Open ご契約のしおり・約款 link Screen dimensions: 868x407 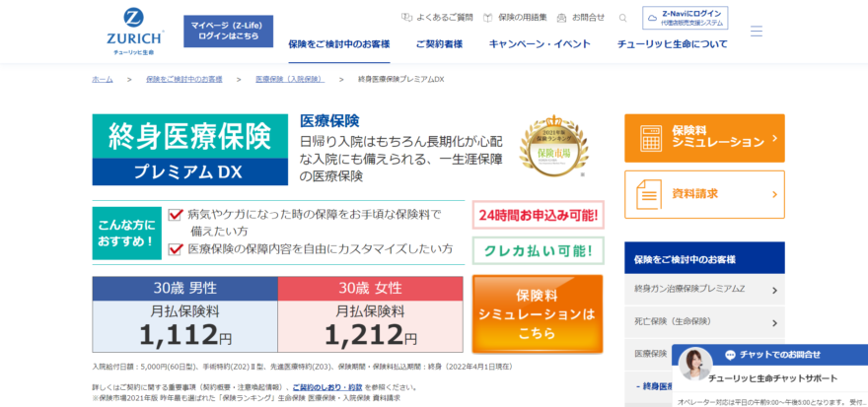click(327, 387)
